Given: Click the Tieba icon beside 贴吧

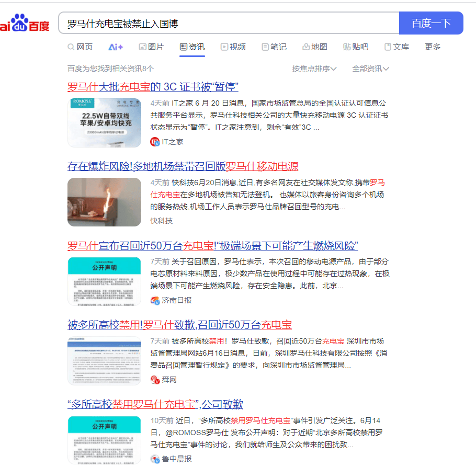Looking at the screenshot, I should (347, 47).
